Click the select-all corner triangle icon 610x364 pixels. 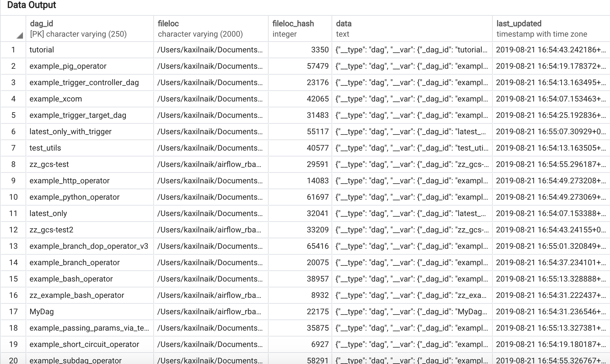coord(20,35)
